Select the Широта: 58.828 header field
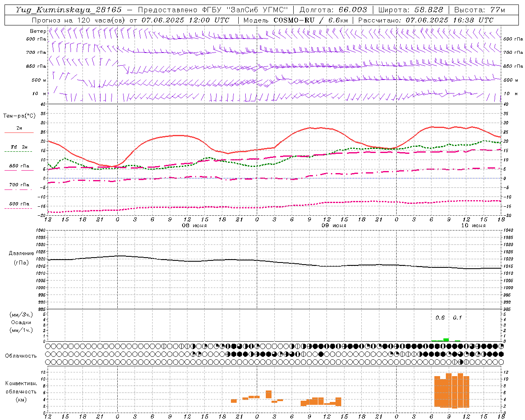The width and height of the screenshot is (525, 420). pyautogui.click(x=411, y=10)
